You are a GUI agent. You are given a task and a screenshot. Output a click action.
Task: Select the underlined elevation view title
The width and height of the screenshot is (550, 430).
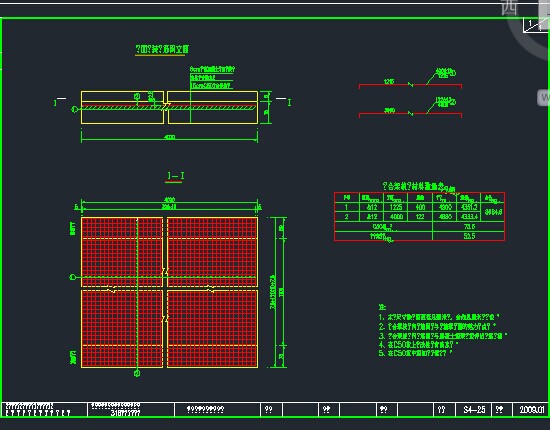[x=162, y=49]
